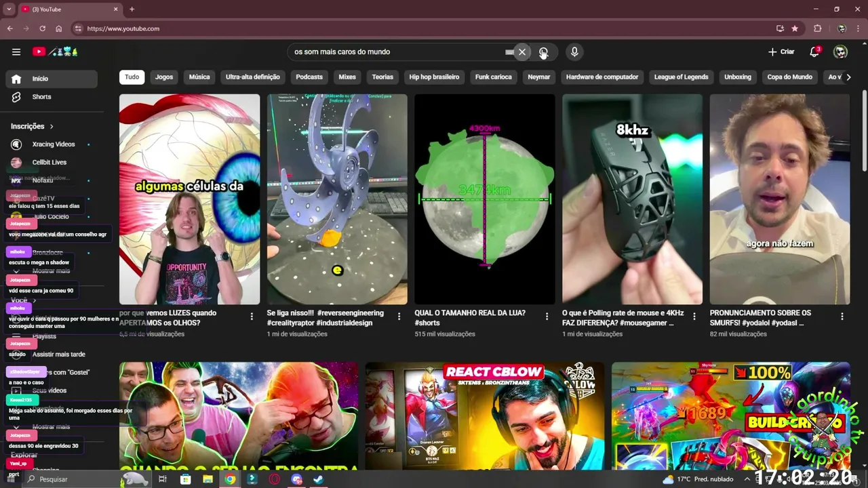Open File Explorer from the taskbar
868x488 pixels.
pos(208,479)
